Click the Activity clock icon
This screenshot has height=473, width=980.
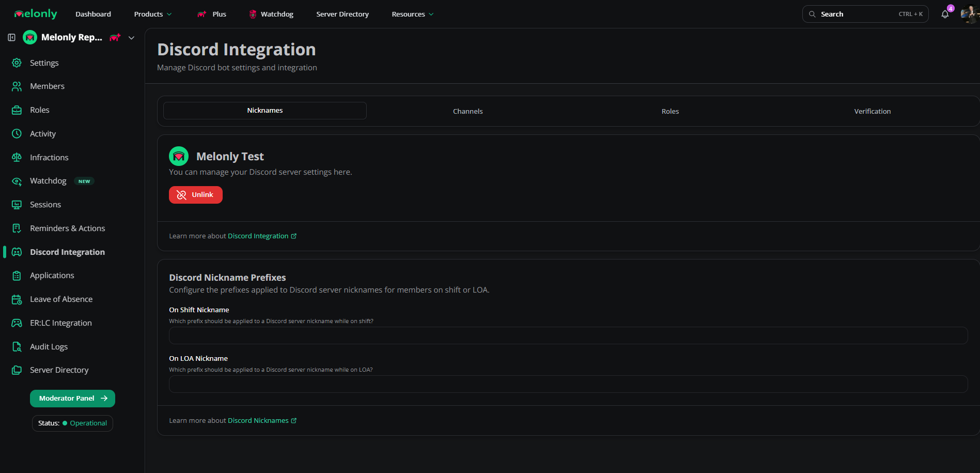click(x=17, y=133)
